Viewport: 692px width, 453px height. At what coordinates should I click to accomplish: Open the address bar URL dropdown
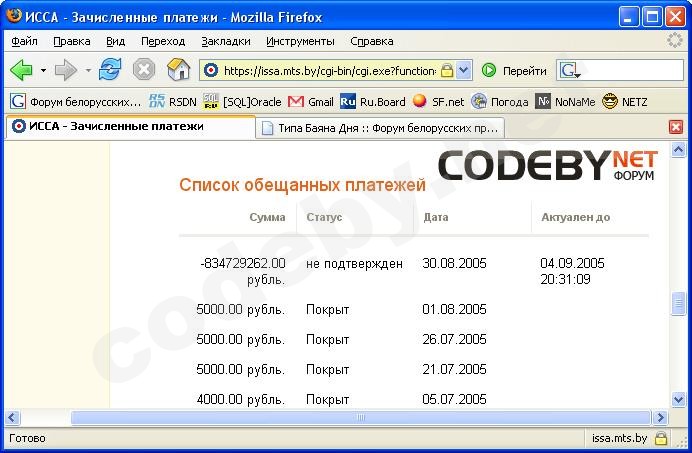click(x=464, y=71)
